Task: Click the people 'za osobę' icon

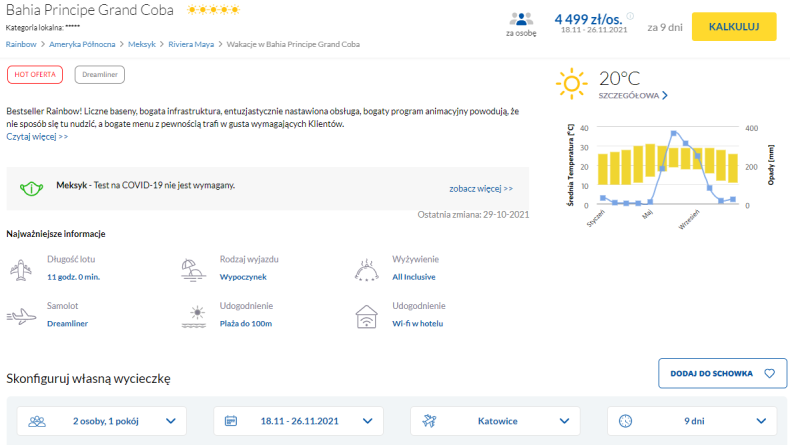Action: pos(521,19)
